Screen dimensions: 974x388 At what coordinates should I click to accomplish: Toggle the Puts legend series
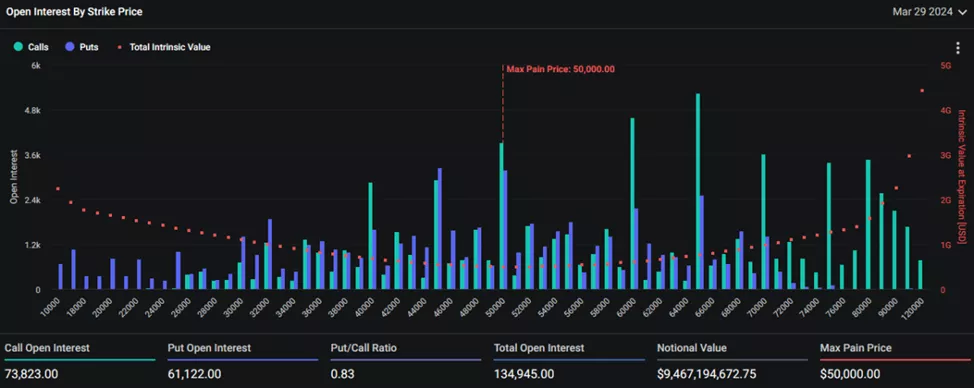click(x=81, y=47)
